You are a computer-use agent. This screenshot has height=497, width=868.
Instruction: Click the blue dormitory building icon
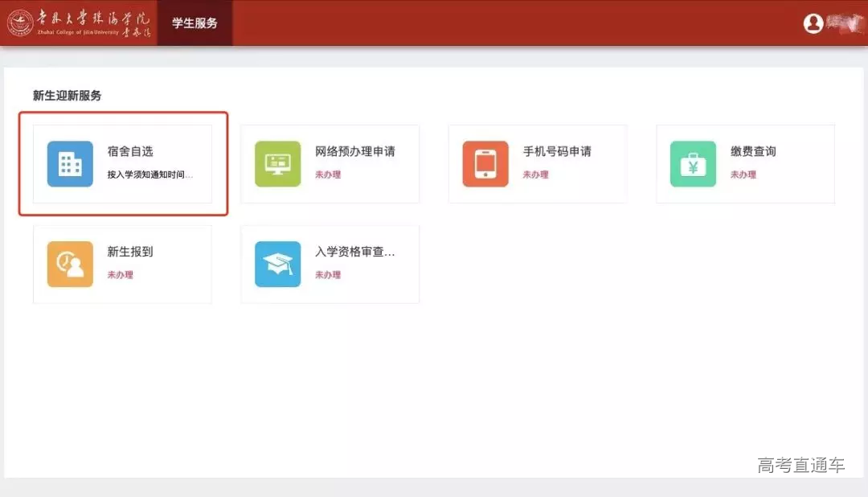(70, 164)
